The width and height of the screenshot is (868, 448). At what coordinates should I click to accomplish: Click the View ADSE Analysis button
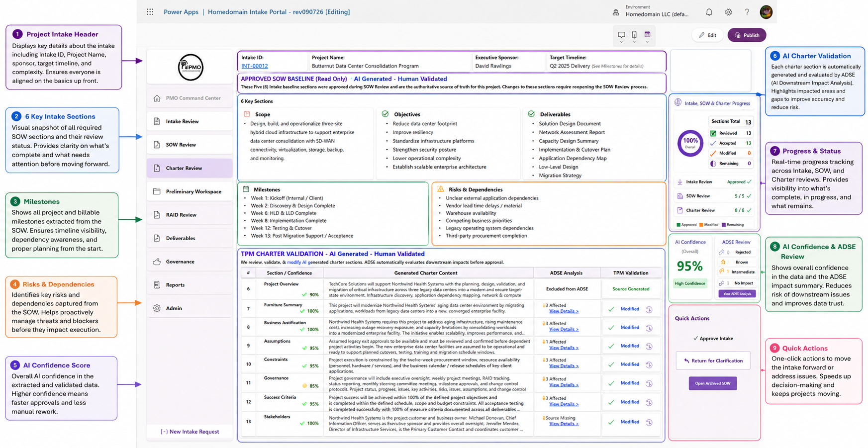pyautogui.click(x=737, y=294)
